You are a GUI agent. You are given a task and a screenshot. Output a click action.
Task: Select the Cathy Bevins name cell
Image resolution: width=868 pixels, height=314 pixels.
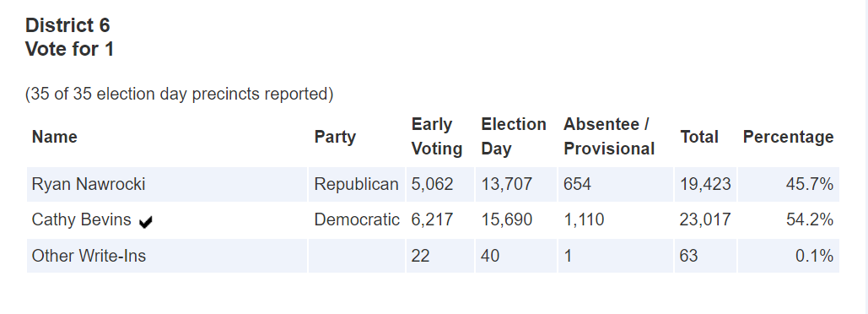pyautogui.click(x=167, y=219)
